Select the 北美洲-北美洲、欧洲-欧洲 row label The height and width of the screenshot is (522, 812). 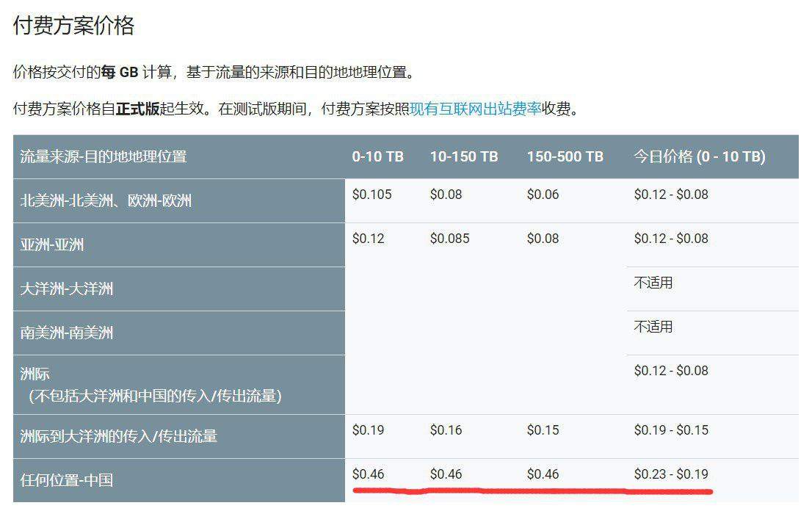click(x=106, y=200)
